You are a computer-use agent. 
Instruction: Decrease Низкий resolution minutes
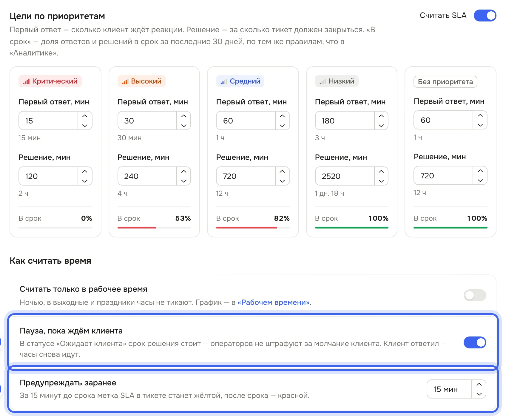pyautogui.click(x=381, y=181)
